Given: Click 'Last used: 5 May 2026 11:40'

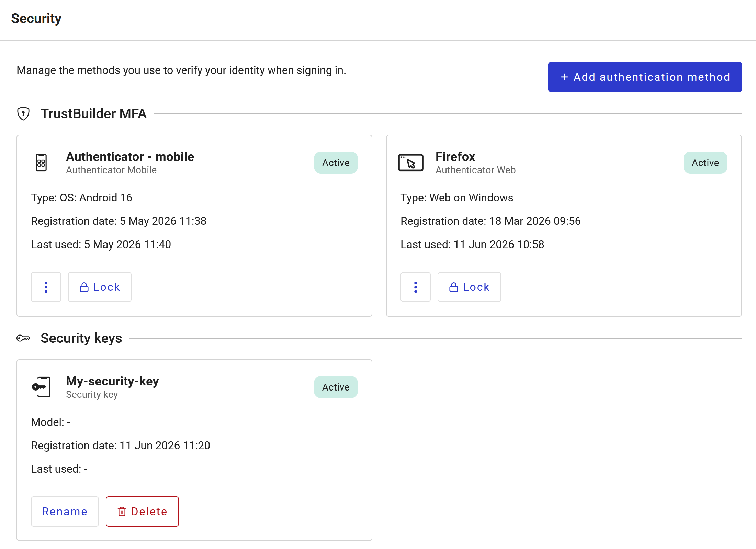Looking at the screenshot, I should pyautogui.click(x=101, y=244).
